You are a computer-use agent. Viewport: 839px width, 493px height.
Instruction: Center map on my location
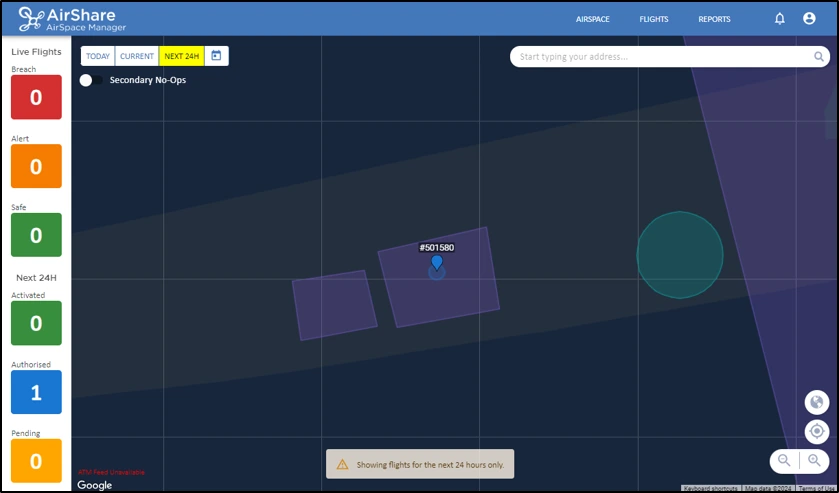point(817,431)
